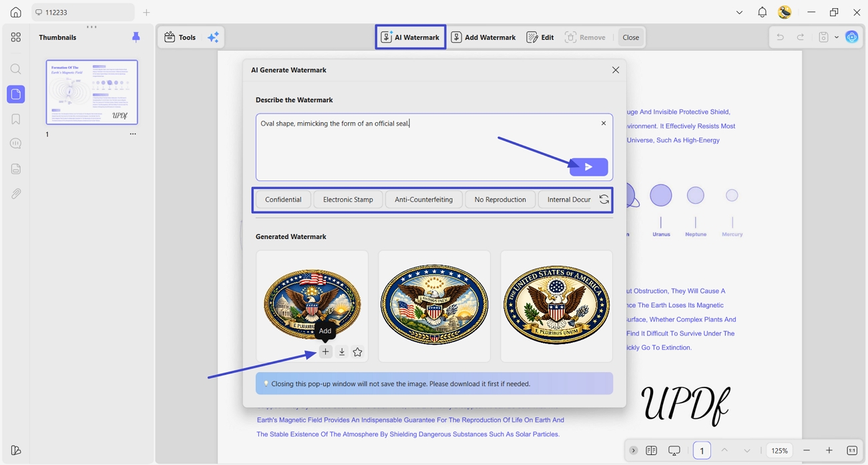Click the Thumbnails panel drag handle dots
This screenshot has width=868, height=465.
click(x=91, y=27)
